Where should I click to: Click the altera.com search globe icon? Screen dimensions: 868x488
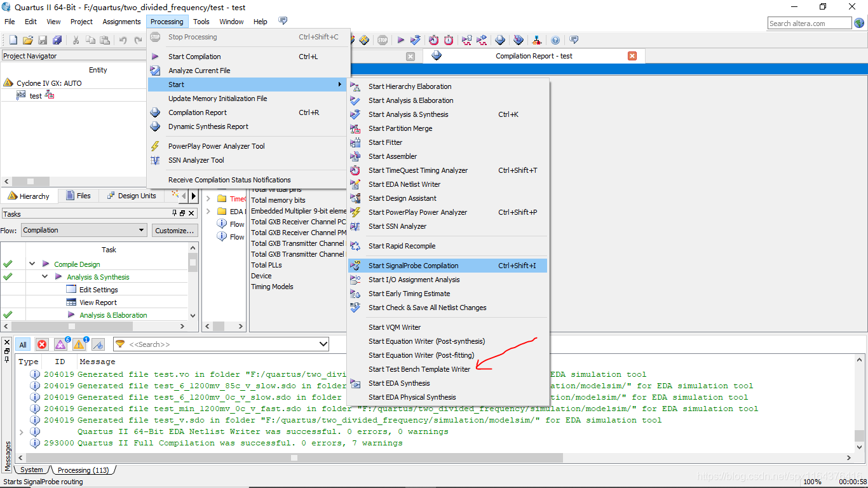[859, 24]
